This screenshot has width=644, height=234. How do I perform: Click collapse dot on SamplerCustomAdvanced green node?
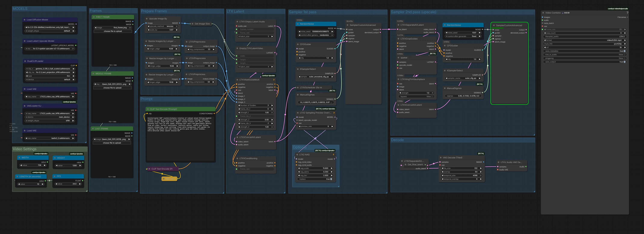pos(494,26)
